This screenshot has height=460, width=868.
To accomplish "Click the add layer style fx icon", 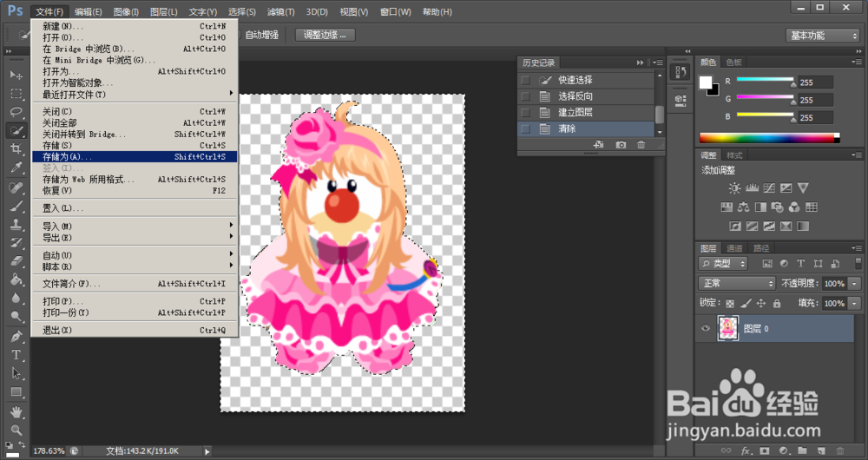I will point(746,450).
